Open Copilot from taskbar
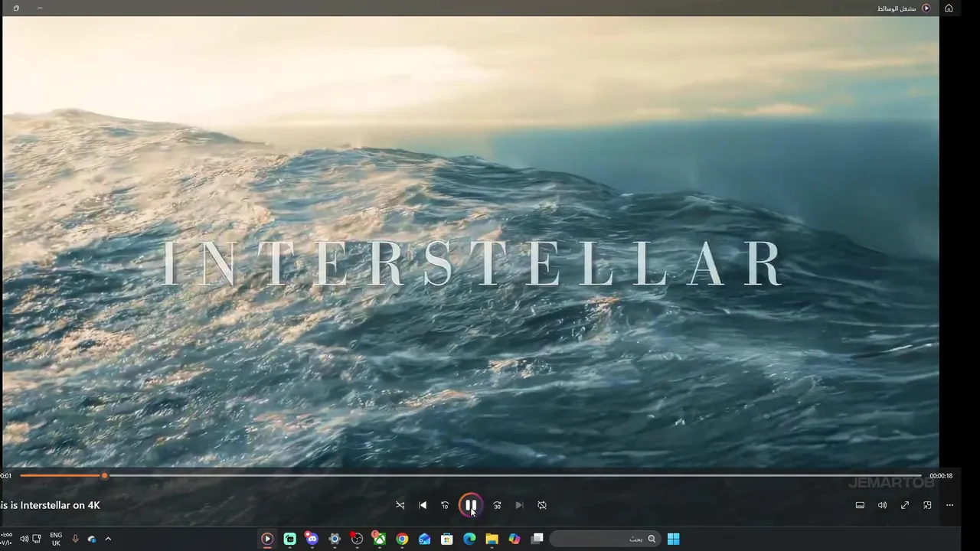The height and width of the screenshot is (551, 980). pos(514,539)
